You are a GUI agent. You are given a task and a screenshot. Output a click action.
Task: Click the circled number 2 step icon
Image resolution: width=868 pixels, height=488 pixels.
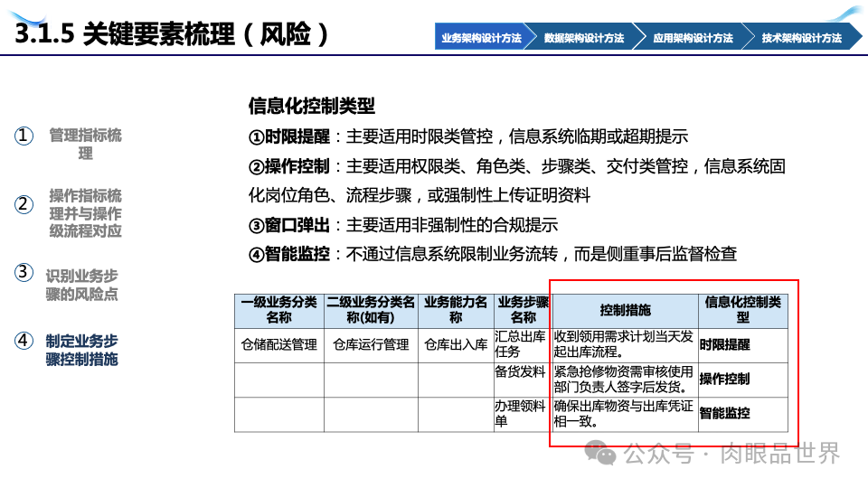[x=24, y=204]
